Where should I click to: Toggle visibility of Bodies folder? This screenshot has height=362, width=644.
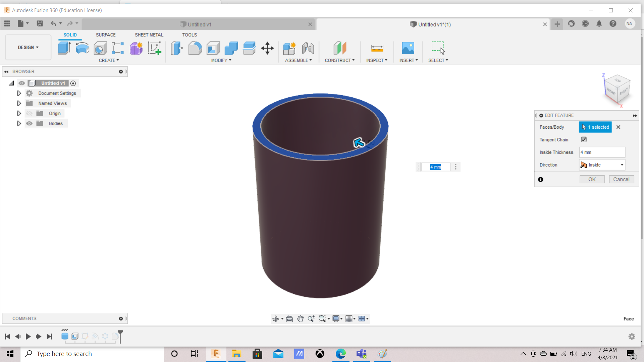(x=30, y=123)
